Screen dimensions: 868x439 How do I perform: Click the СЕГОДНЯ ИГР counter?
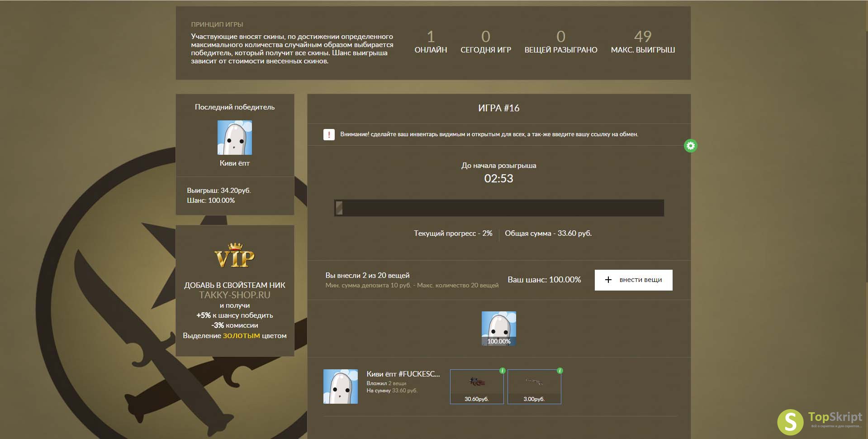(486, 42)
